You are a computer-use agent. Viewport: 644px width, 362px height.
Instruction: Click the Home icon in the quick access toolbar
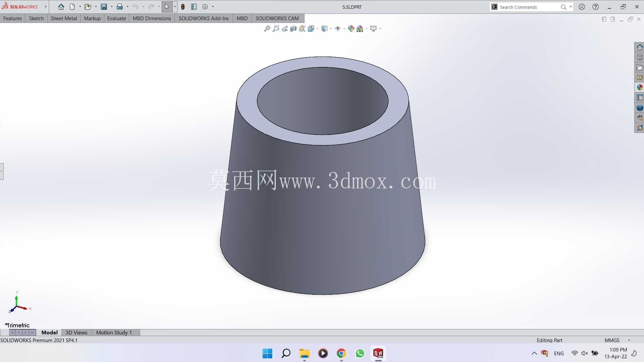(x=61, y=7)
